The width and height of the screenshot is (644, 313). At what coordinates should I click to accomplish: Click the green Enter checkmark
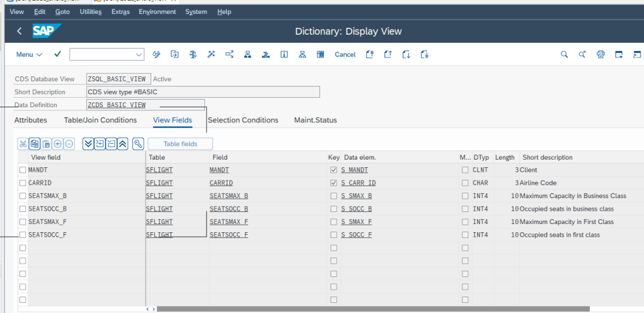point(57,54)
